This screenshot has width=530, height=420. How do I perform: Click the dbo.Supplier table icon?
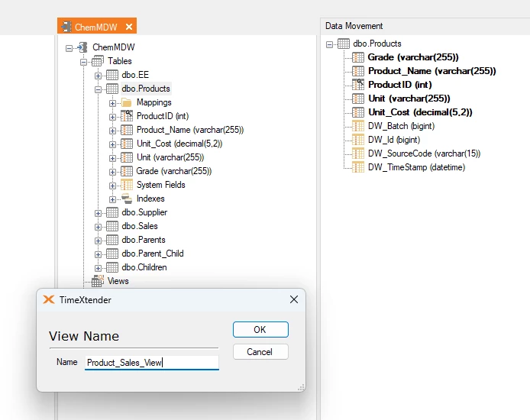pos(112,212)
